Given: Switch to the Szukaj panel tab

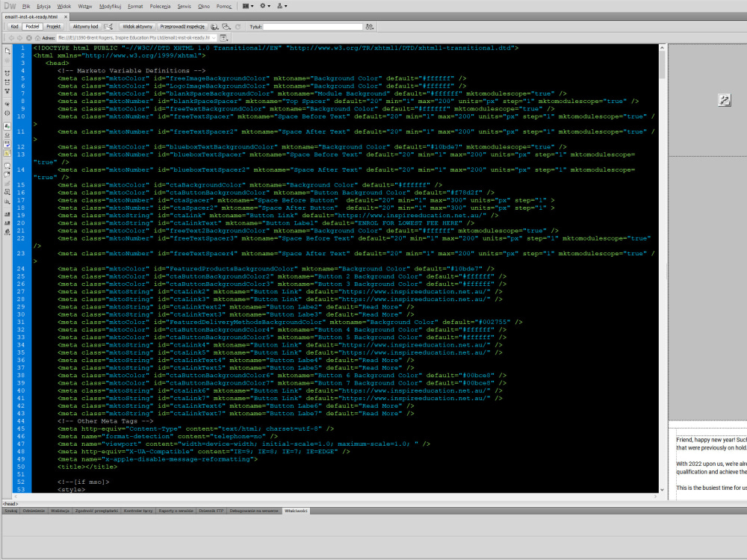Looking at the screenshot, I should pos(11,511).
